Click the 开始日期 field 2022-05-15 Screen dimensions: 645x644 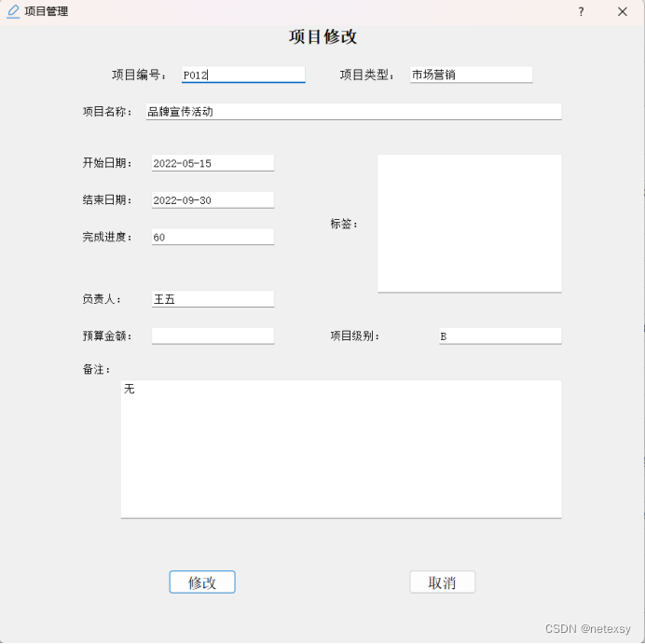[213, 163]
